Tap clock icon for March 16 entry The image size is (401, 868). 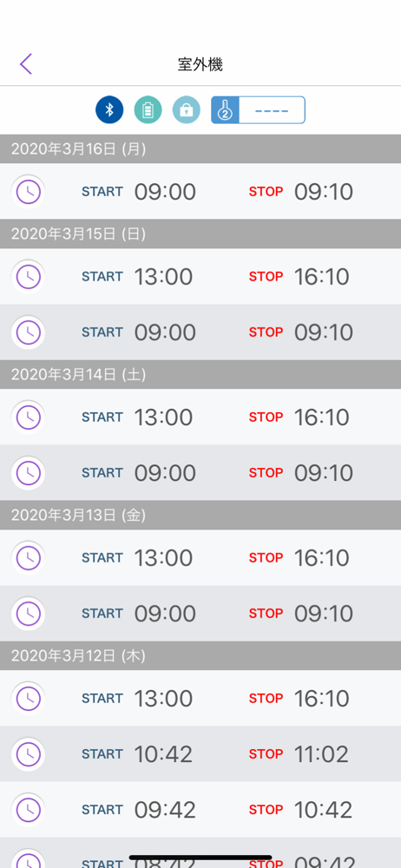click(x=29, y=192)
